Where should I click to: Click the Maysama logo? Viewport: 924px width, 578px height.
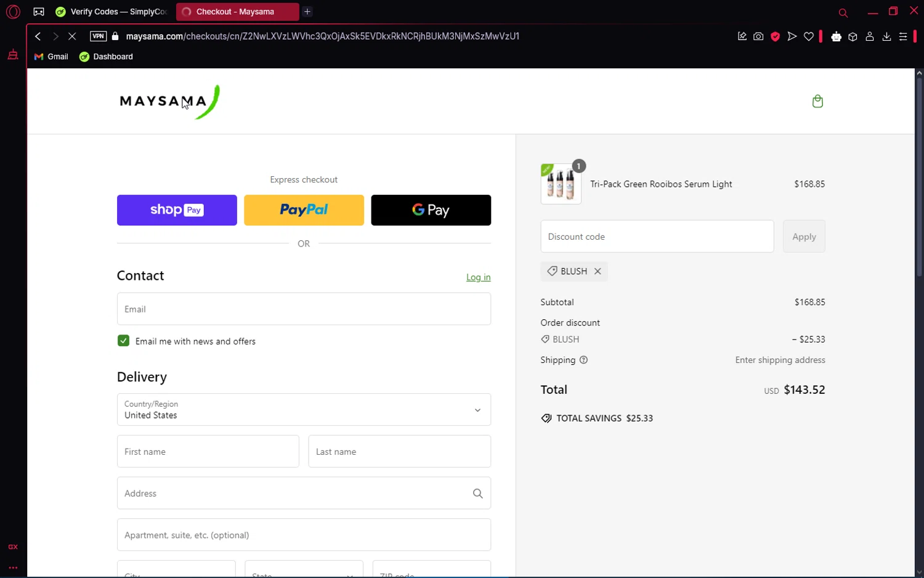coord(169,102)
